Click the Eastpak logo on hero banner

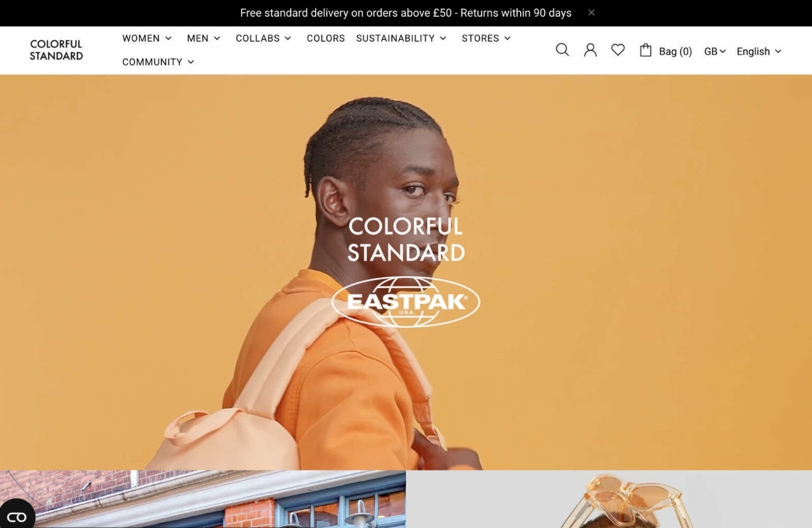[405, 302]
